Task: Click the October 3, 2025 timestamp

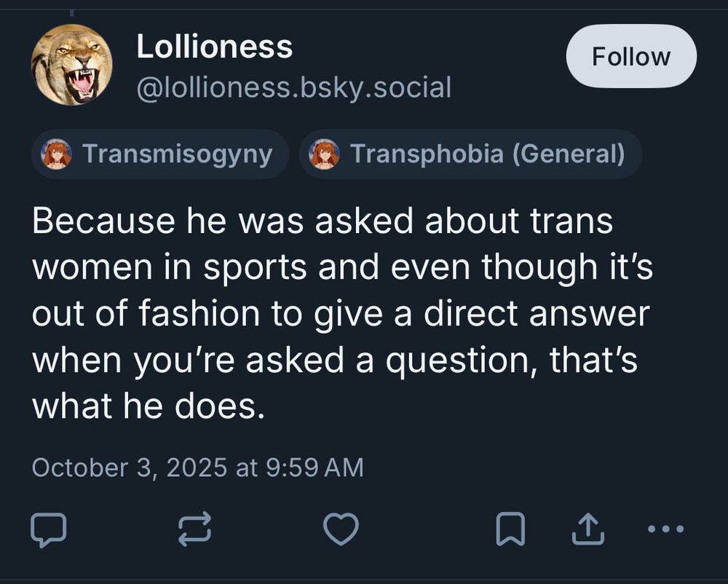Action: tap(197, 467)
